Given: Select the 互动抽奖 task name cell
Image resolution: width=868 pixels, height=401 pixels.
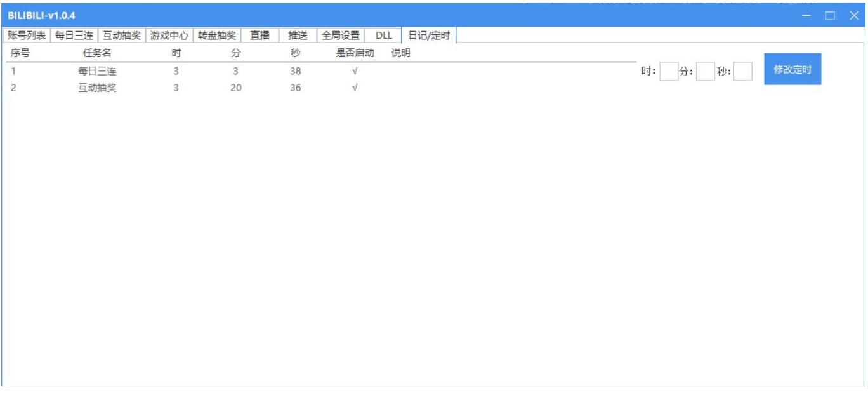Looking at the screenshot, I should click(x=97, y=88).
